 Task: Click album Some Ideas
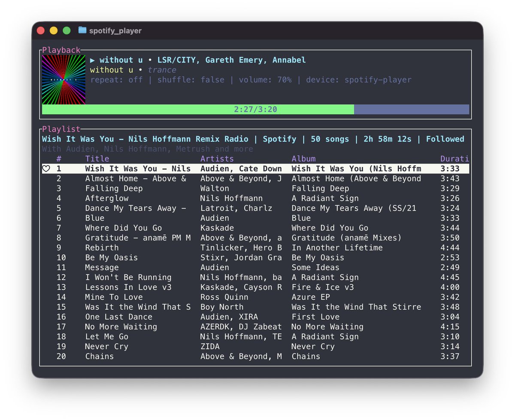click(x=315, y=268)
